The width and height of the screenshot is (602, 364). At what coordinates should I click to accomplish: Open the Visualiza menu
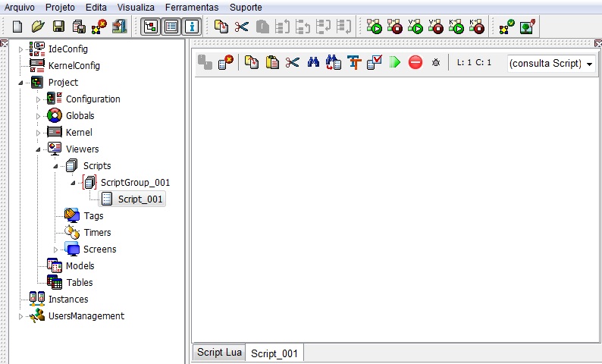click(x=136, y=8)
